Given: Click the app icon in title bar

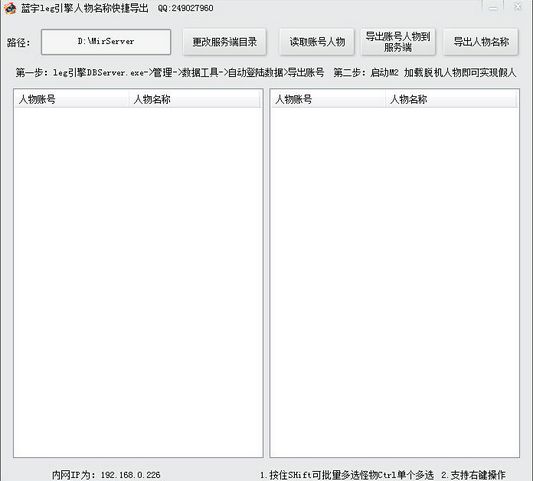Looking at the screenshot, I should click(x=10, y=8).
